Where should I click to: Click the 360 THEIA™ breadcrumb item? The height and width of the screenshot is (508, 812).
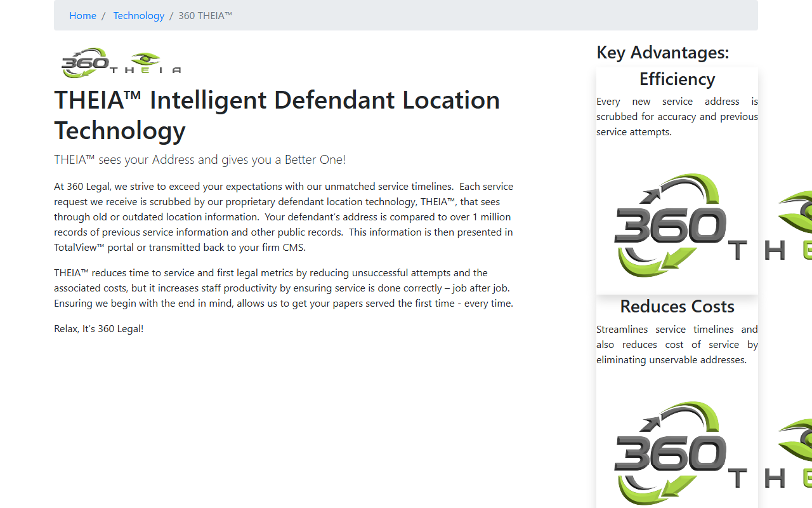click(x=205, y=15)
